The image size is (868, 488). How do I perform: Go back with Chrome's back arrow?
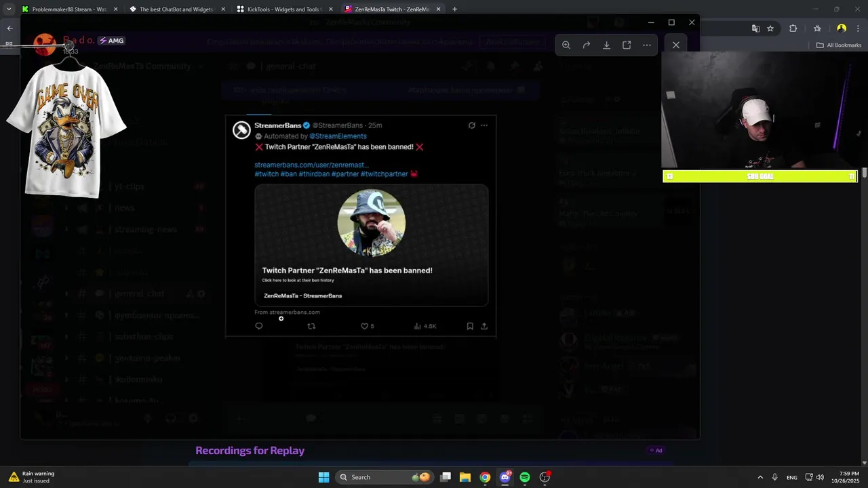9,28
